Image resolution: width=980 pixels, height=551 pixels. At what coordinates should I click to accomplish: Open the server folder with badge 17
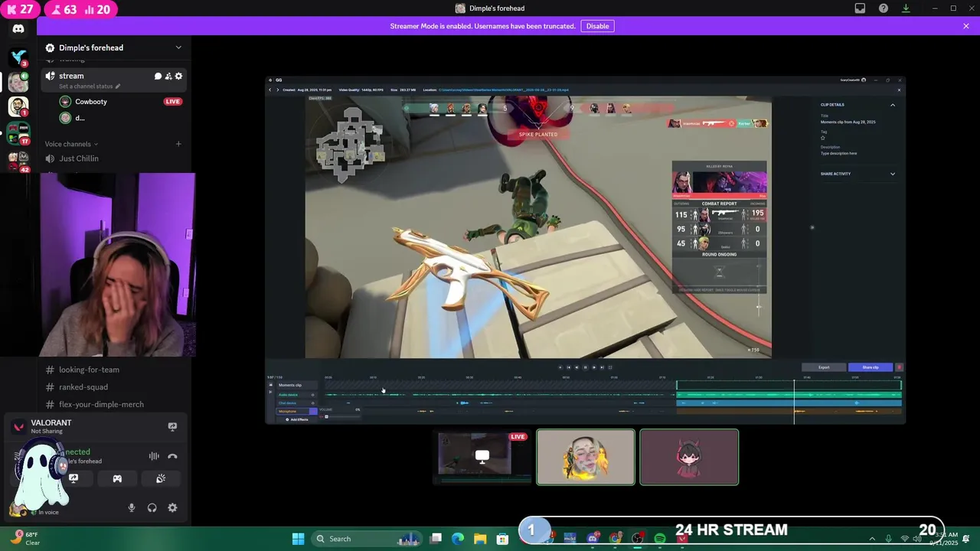pyautogui.click(x=18, y=132)
